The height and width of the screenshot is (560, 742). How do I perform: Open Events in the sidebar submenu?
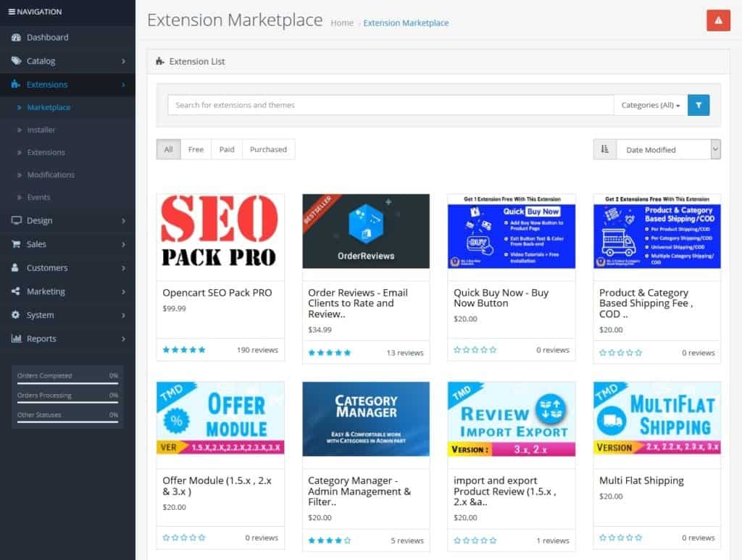coord(38,197)
